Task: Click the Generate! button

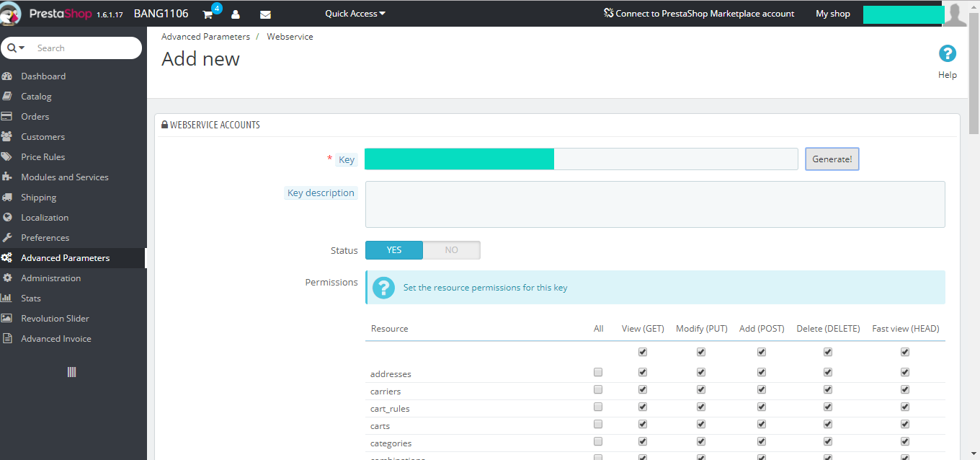Action: 832,159
